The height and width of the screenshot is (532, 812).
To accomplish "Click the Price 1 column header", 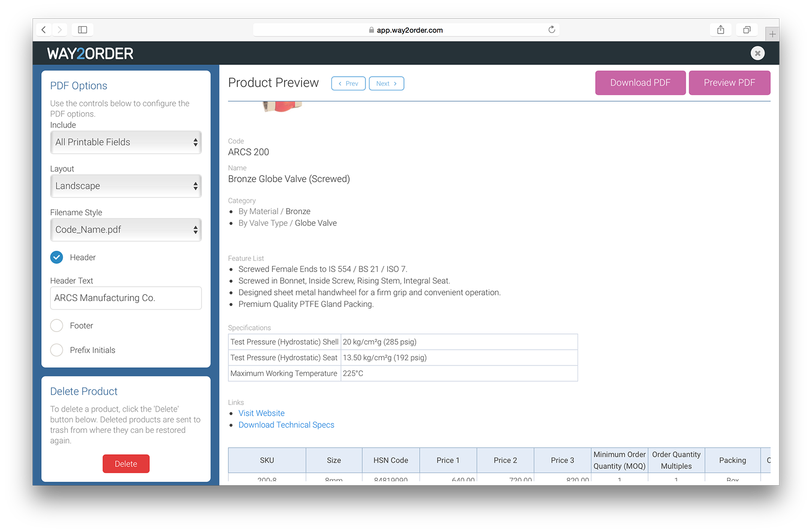I will 448,460.
